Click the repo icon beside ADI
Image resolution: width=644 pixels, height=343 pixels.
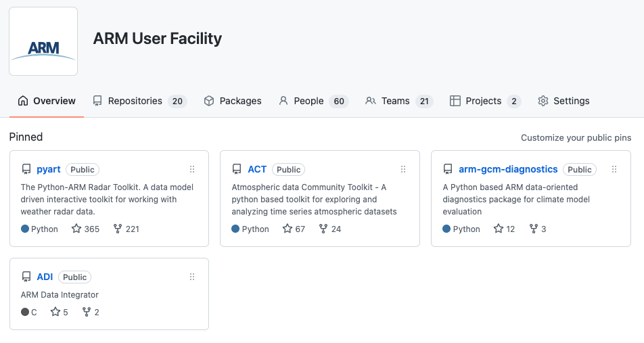[x=26, y=277]
